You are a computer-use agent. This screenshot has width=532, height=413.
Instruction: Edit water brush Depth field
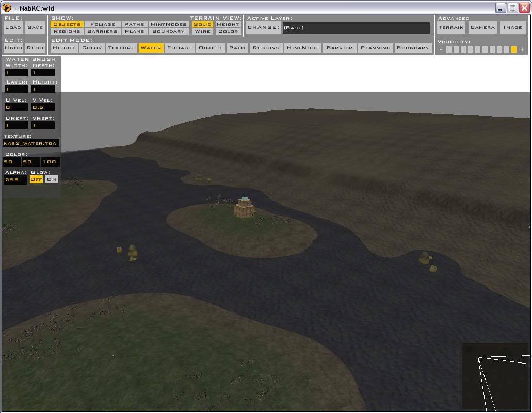click(x=43, y=73)
